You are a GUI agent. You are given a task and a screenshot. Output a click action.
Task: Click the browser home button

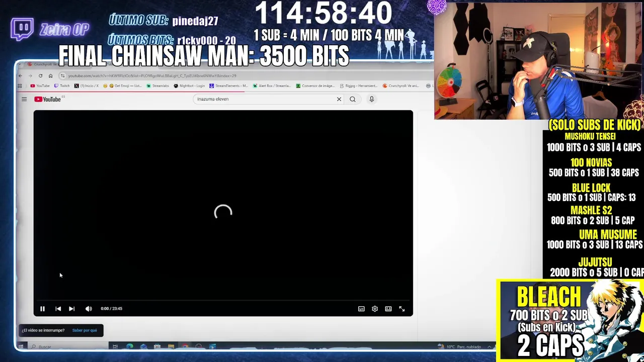click(50, 76)
